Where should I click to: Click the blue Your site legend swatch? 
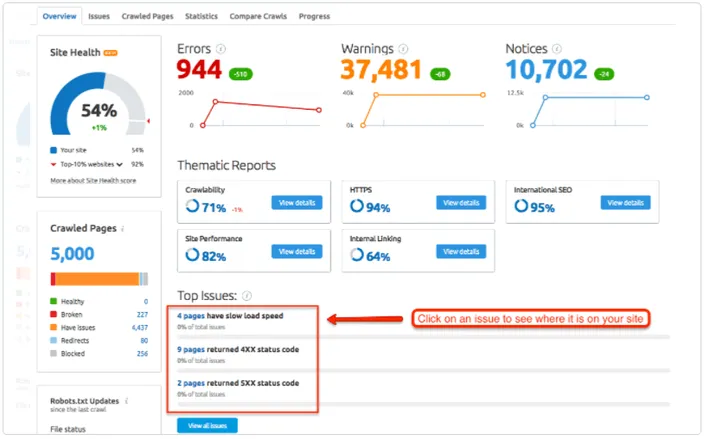[x=53, y=150]
